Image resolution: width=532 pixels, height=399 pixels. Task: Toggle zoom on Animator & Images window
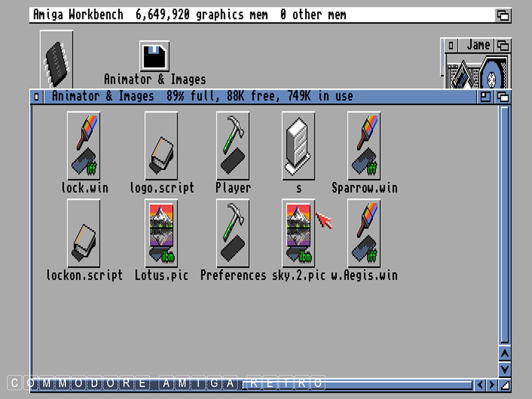[x=486, y=97]
